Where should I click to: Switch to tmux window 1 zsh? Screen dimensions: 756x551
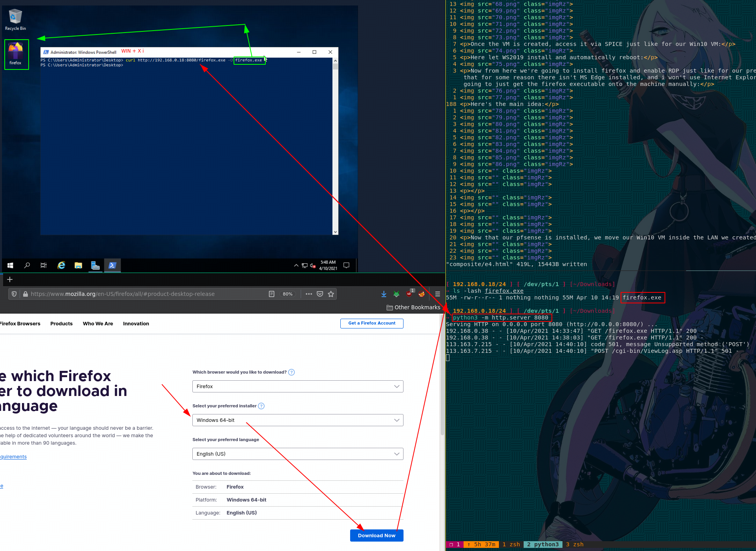tap(511, 544)
